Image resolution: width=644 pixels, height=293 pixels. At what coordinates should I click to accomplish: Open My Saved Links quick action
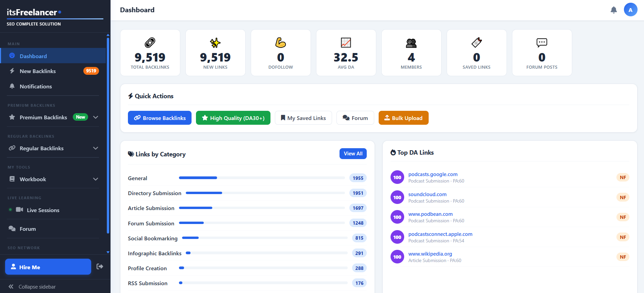pos(303,118)
